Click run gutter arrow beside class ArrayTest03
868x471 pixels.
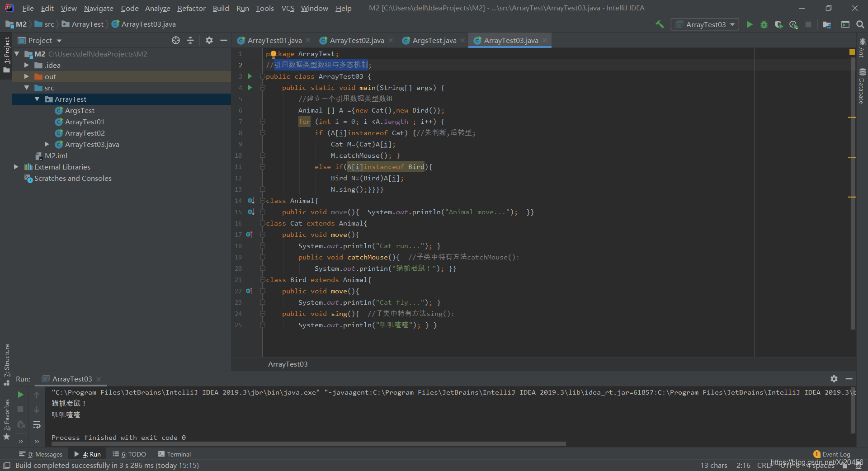(x=250, y=76)
